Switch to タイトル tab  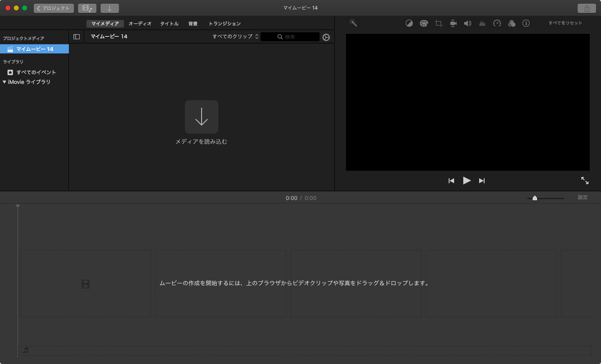pos(169,24)
